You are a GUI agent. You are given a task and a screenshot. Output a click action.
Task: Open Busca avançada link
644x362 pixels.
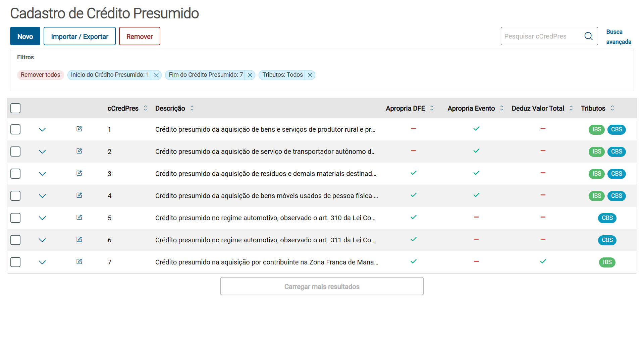tap(618, 37)
